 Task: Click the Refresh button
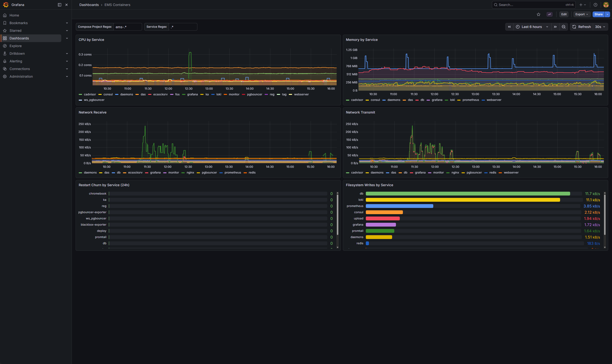(x=581, y=27)
